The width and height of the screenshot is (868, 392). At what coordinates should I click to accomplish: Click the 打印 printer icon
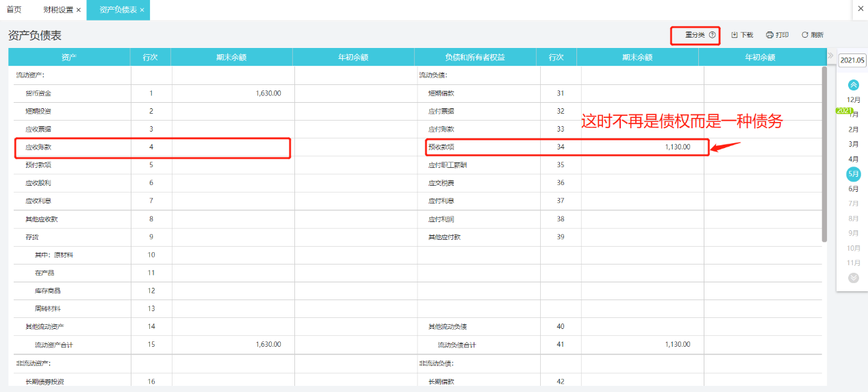[x=769, y=35]
